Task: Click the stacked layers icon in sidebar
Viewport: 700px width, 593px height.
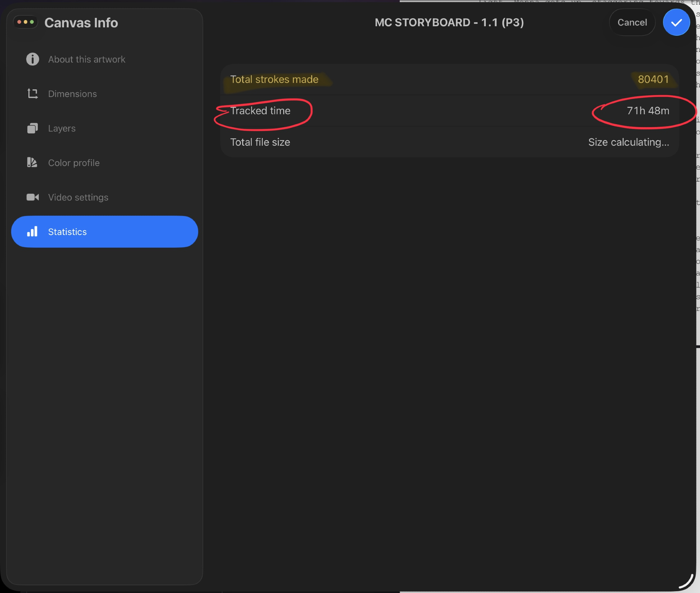Action: [33, 128]
